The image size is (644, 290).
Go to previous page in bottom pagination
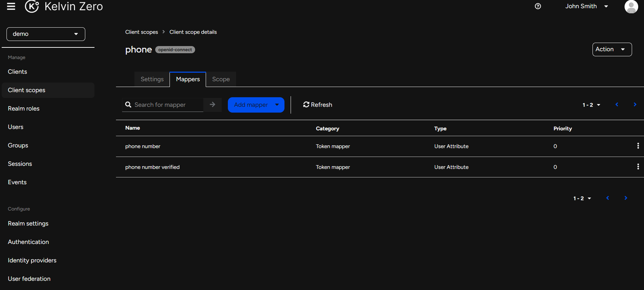608,198
